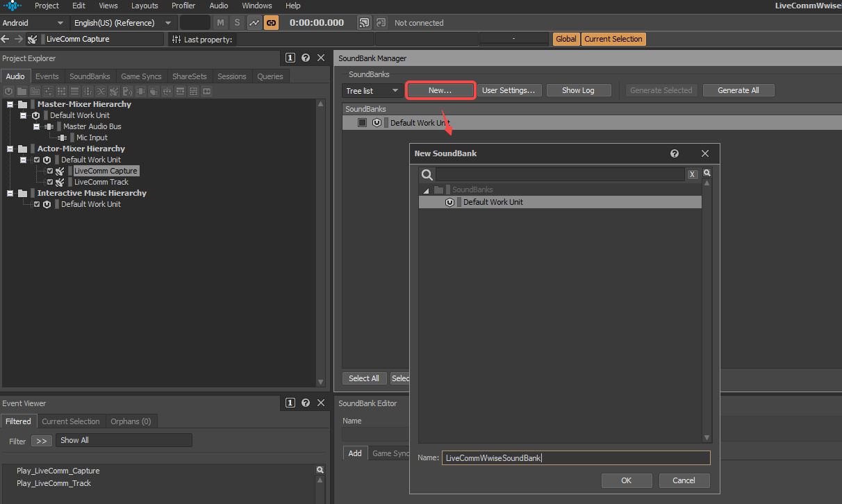This screenshot has width=842, height=504.
Task: Click the Event Viewer view number 1 icon
Action: (x=290, y=403)
